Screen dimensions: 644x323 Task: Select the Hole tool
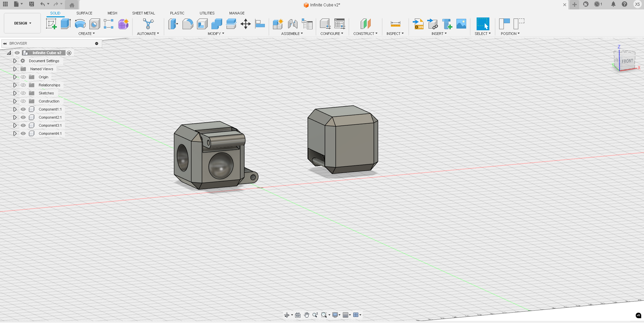(x=94, y=24)
